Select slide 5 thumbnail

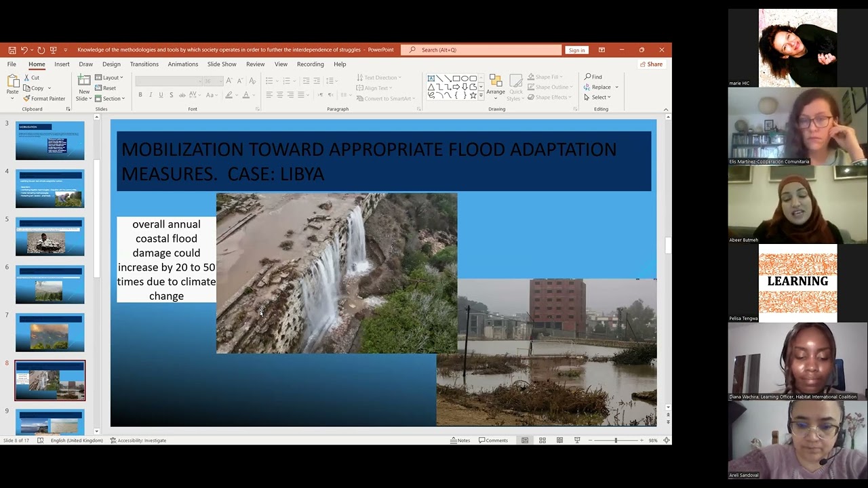pos(50,237)
